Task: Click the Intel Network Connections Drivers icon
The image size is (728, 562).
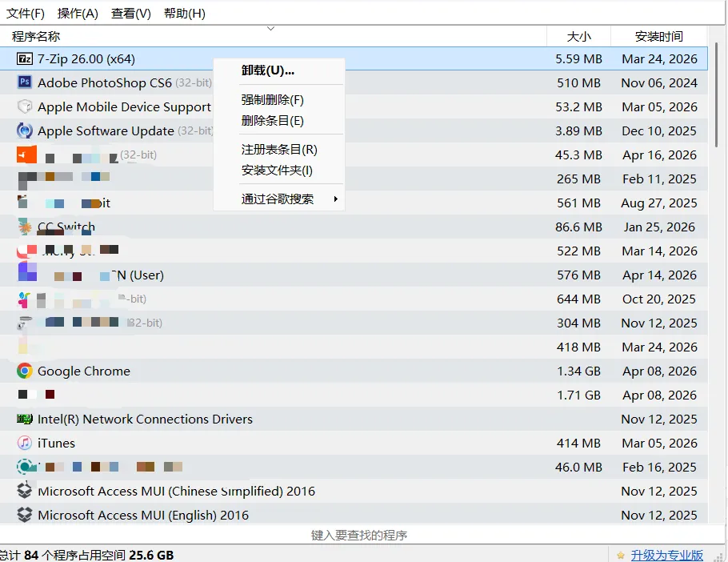Action: 25,419
